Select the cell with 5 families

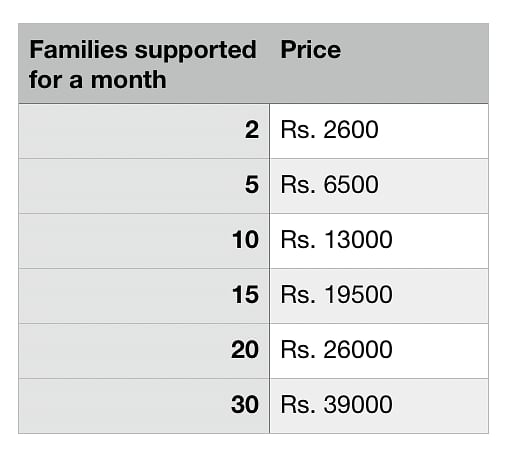click(x=144, y=186)
